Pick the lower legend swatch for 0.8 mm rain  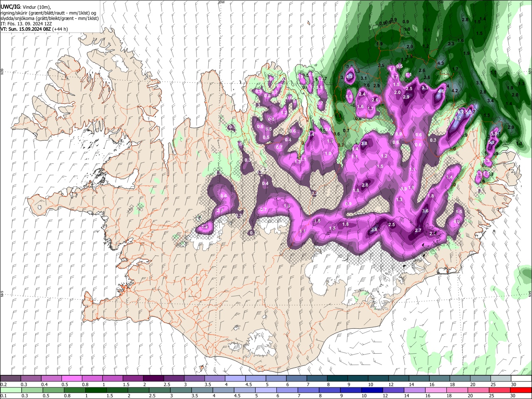[x=74, y=390]
